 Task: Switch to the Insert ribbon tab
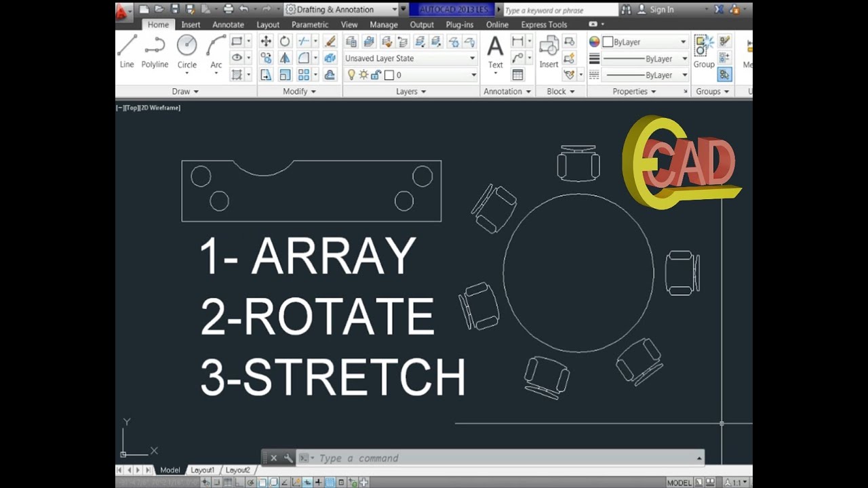191,24
